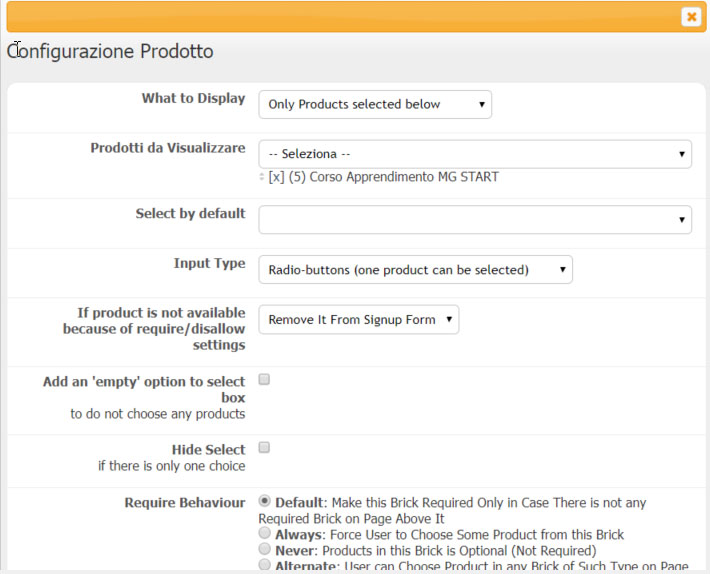
Task: Enable the 'empty' option checkbox
Action: 265,380
